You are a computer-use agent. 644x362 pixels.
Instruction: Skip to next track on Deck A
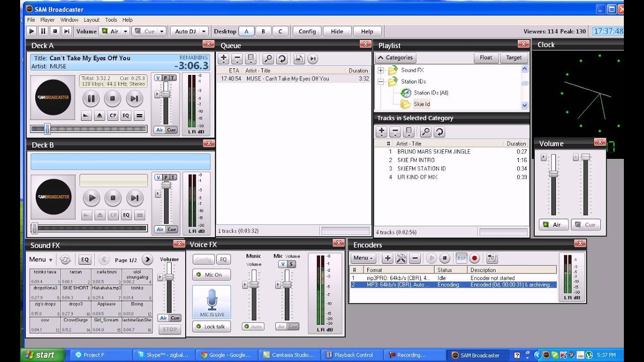pyautogui.click(x=134, y=99)
